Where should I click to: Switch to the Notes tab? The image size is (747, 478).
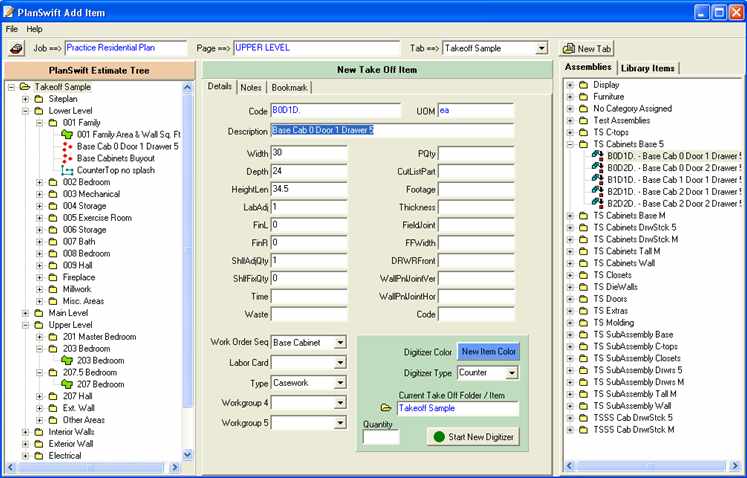point(251,88)
